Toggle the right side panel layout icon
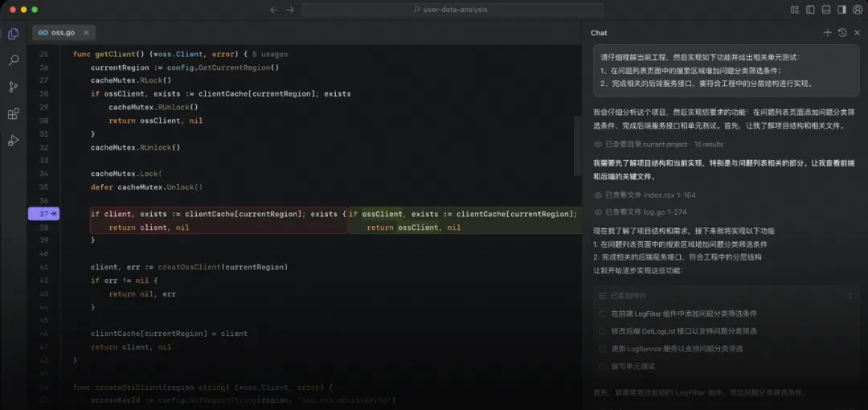The width and height of the screenshot is (868, 410). (x=842, y=10)
